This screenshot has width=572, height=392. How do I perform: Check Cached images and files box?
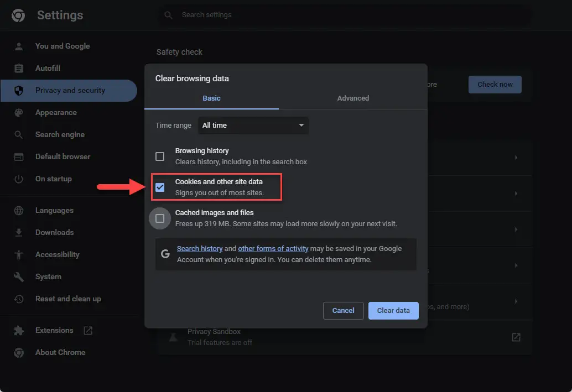160,218
